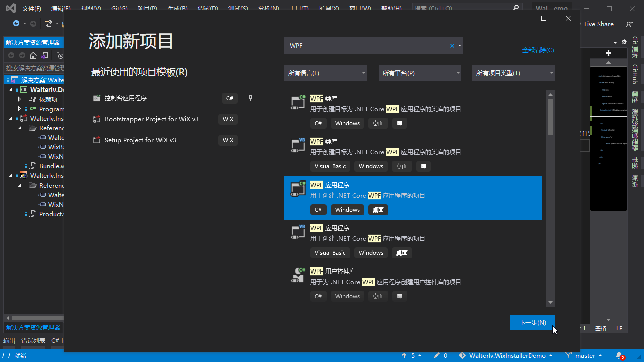644x362 pixels.
Task: Select the WPF 用户控件库 template icon
Action: (298, 275)
